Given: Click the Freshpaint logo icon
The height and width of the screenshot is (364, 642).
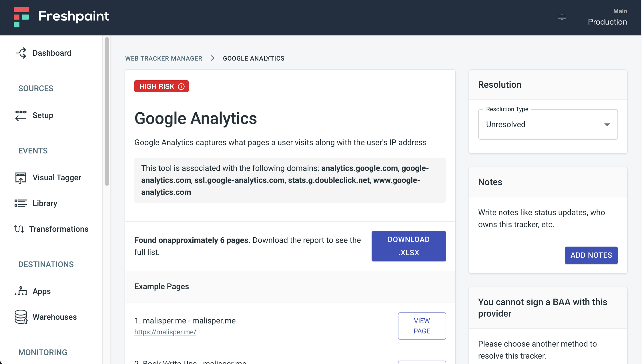Looking at the screenshot, I should (x=21, y=17).
